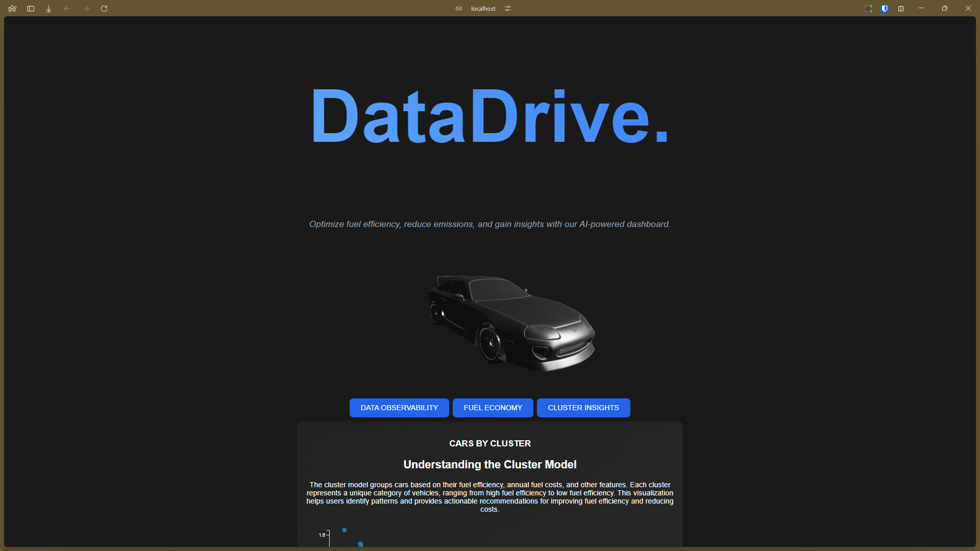Open the Bitwarden shield extension
Screen dimensions: 980x551
pos(885,9)
